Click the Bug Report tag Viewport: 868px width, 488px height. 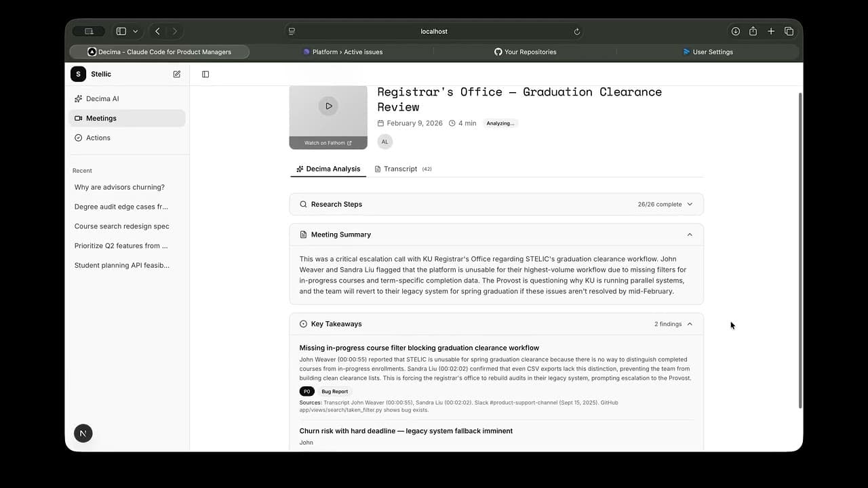point(334,392)
